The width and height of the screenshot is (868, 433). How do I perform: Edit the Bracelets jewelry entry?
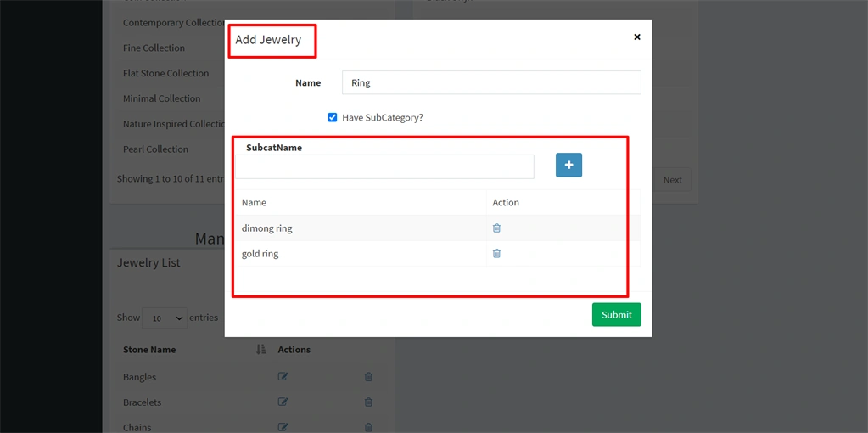click(x=283, y=402)
